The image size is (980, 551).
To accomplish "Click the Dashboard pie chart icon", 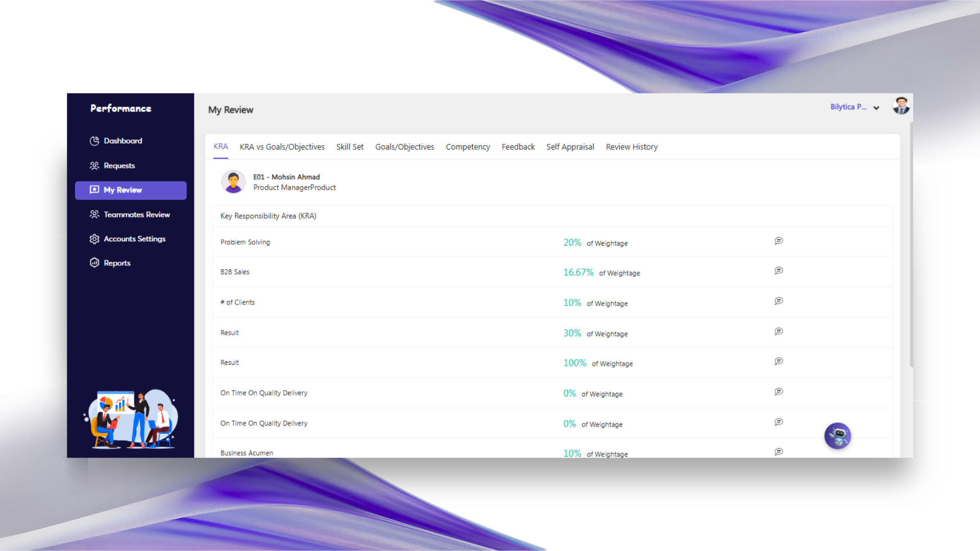I will tap(94, 141).
